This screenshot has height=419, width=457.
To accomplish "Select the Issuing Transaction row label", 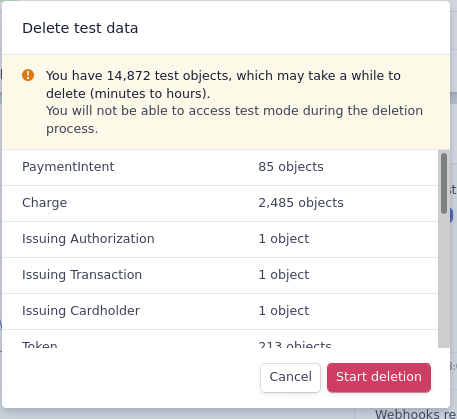I will (x=82, y=275).
